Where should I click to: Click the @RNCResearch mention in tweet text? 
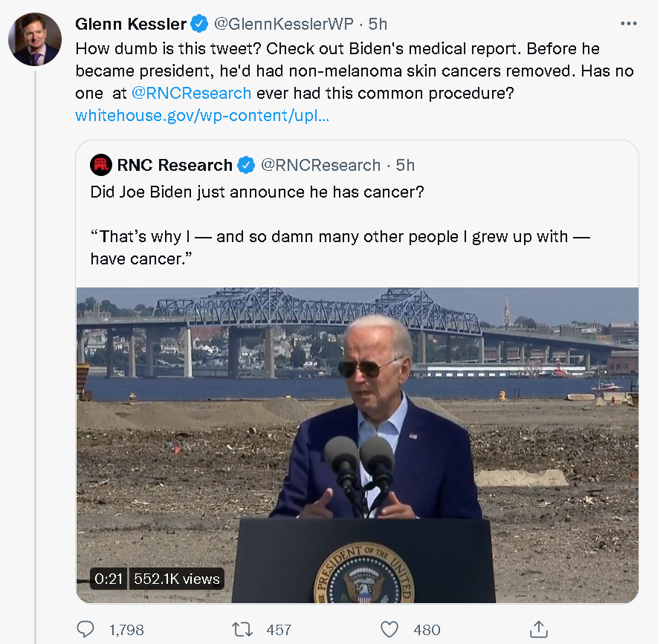coord(191,93)
